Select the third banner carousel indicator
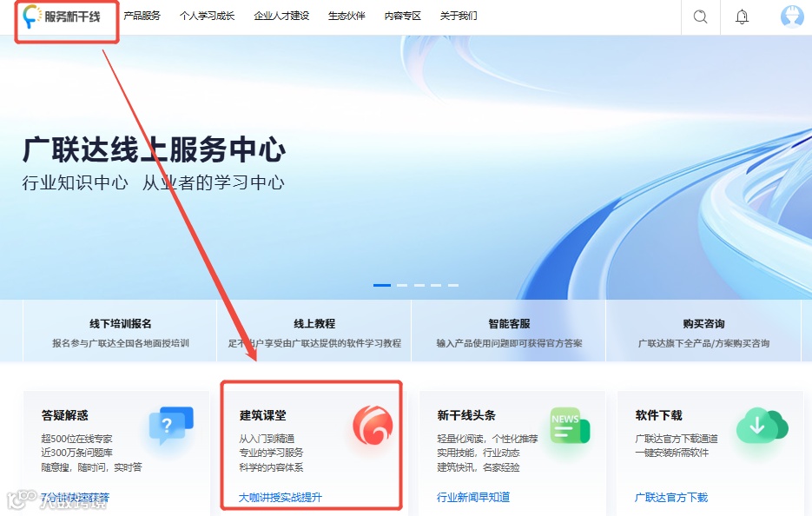This screenshot has height=516, width=812. pyautogui.click(x=419, y=285)
